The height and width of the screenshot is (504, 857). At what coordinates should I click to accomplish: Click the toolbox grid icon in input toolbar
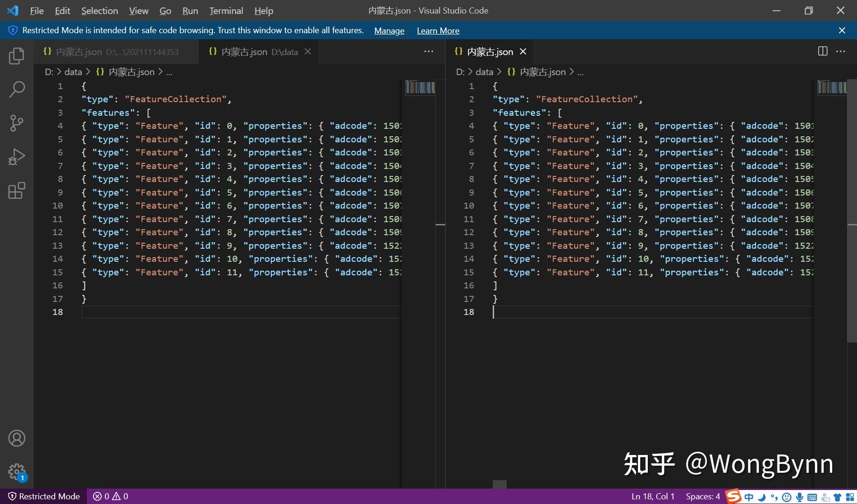(850, 497)
